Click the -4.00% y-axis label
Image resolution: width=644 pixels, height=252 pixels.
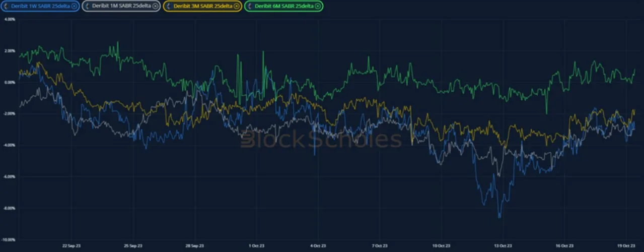(9, 145)
